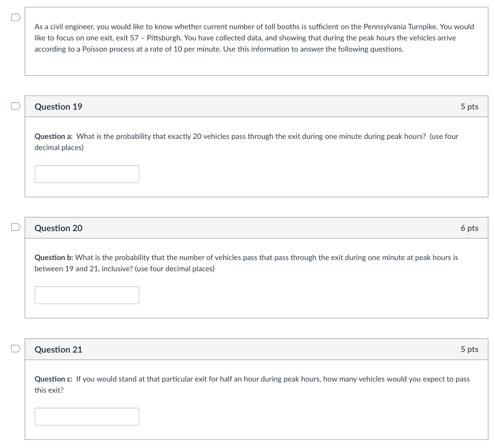Flag Question 19 using its bookmark icon
This screenshot has width=495, height=448.
click(x=16, y=106)
